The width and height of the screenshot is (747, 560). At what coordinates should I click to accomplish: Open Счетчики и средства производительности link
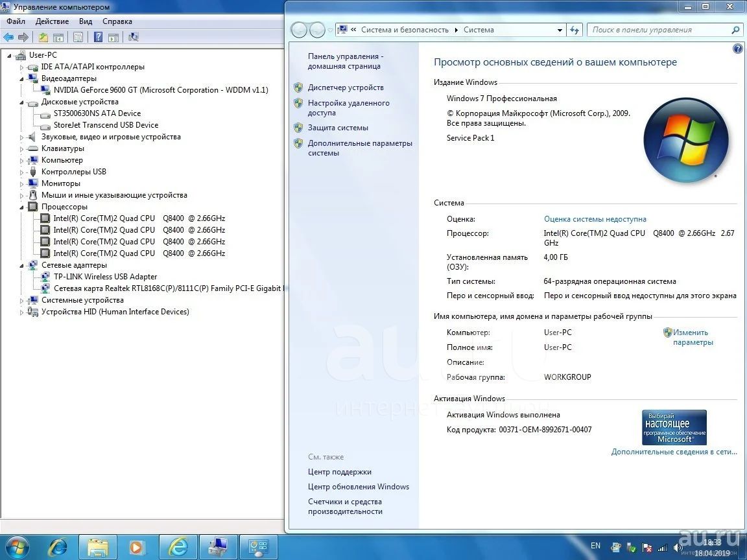(x=345, y=506)
